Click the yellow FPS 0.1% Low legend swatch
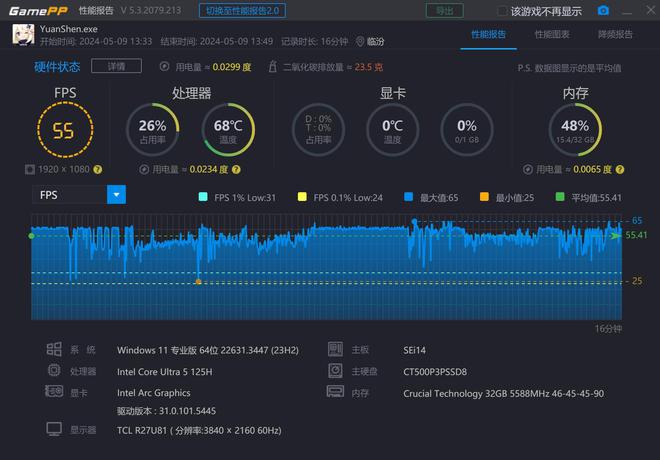Image resolution: width=660 pixels, height=460 pixels. pyautogui.click(x=302, y=197)
